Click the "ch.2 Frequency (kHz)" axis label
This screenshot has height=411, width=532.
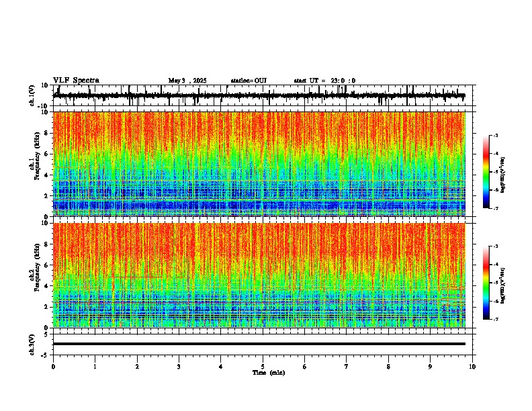coord(34,267)
